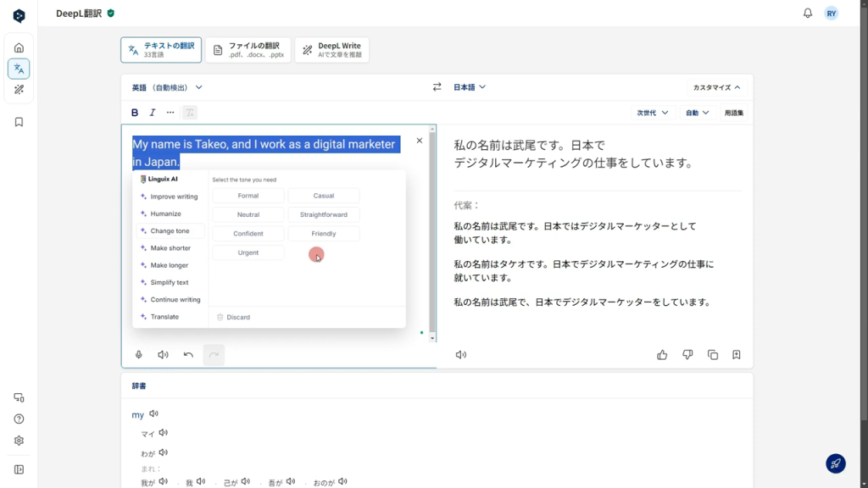Click microphone dictation icon
The width and height of the screenshot is (868, 488).
[138, 355]
